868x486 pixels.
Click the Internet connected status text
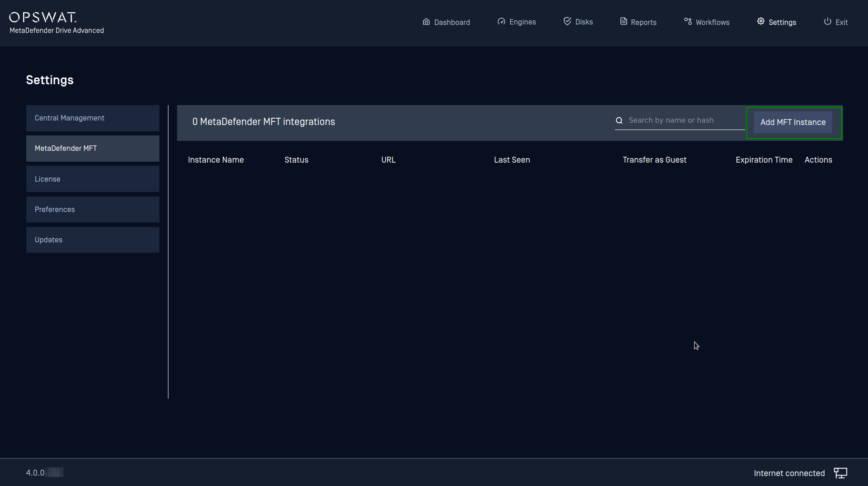pos(789,473)
